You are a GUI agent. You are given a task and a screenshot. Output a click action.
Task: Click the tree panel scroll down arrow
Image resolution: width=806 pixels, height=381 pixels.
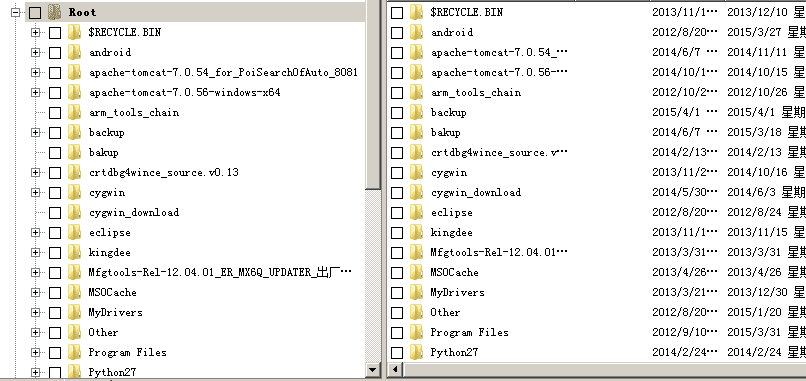[373, 369]
